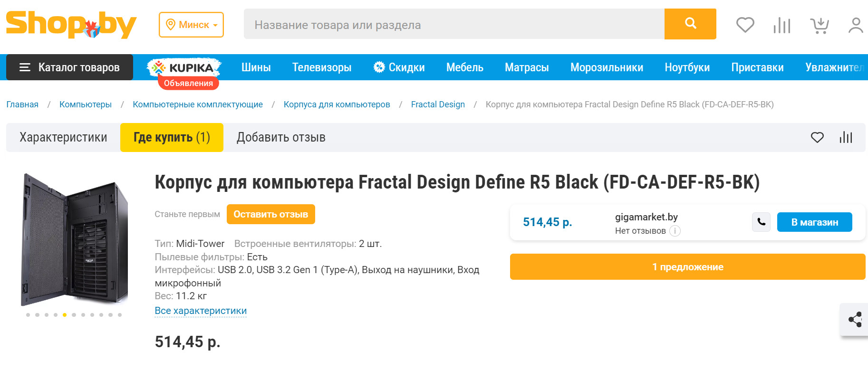This screenshot has height=370, width=868.
Task: Click the Fractal Design case thumbnail
Action: point(75,239)
